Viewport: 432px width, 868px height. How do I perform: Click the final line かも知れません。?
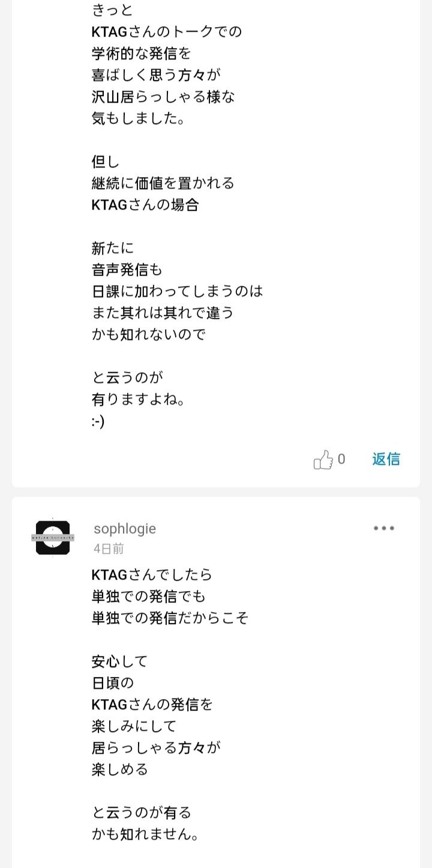point(145,835)
